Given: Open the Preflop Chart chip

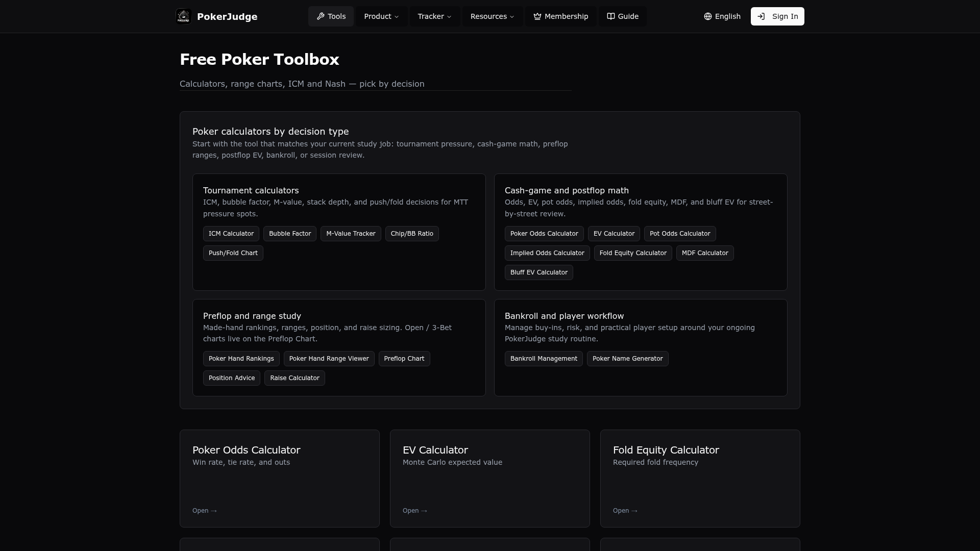Looking at the screenshot, I should (404, 359).
